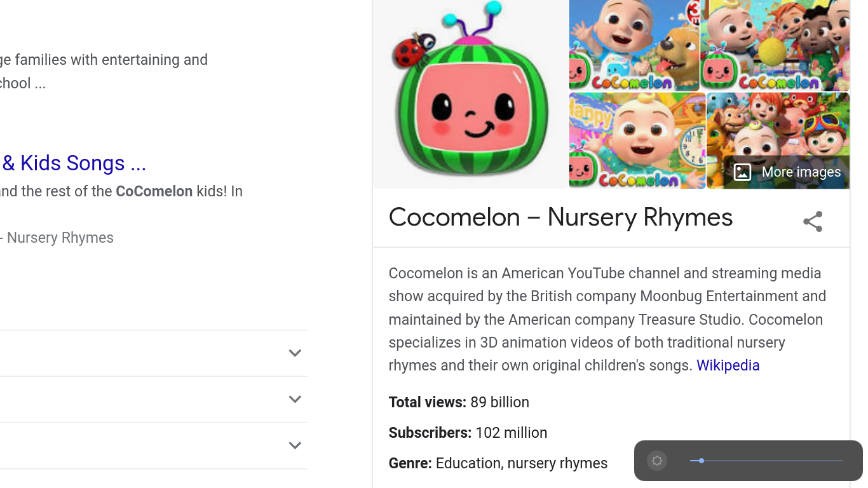
Task: Open the '& Kids Songs ...' result title
Action: pos(74,163)
